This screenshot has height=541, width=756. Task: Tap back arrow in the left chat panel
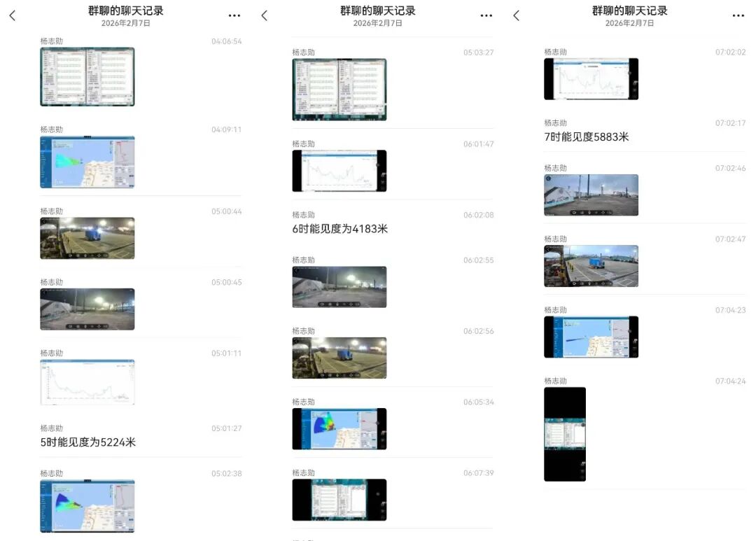pos(12,15)
